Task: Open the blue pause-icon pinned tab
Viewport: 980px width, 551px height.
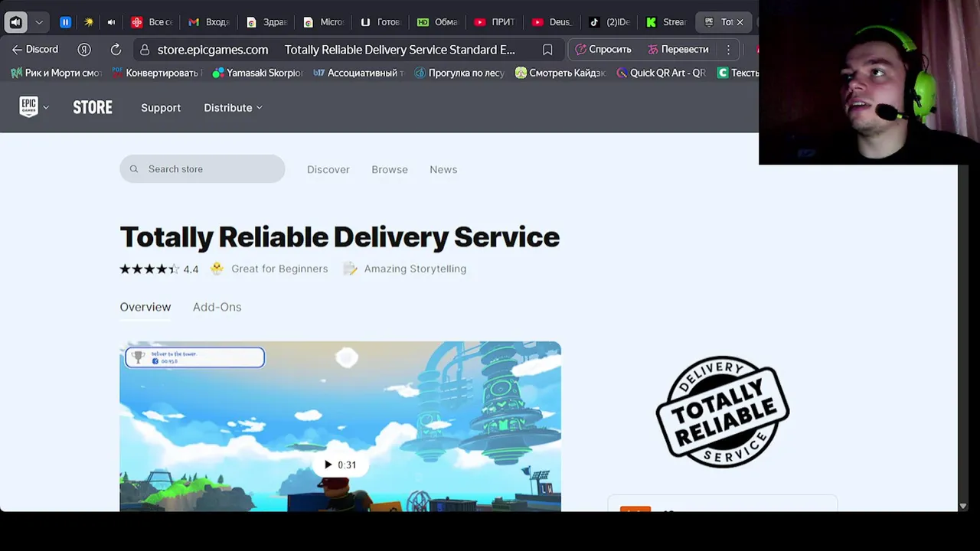Action: pyautogui.click(x=65, y=22)
